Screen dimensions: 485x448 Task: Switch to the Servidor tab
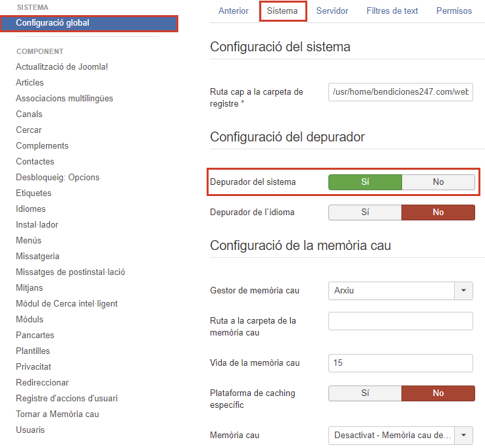332,11
